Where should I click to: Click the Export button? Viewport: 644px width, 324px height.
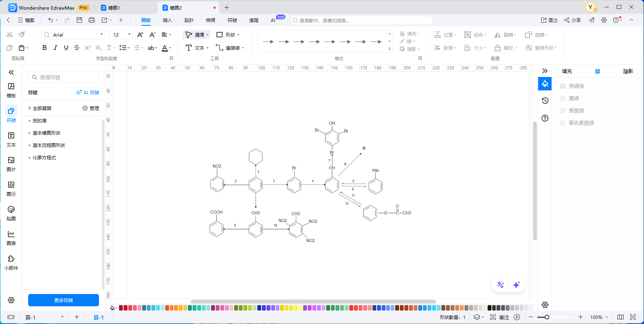click(x=549, y=20)
